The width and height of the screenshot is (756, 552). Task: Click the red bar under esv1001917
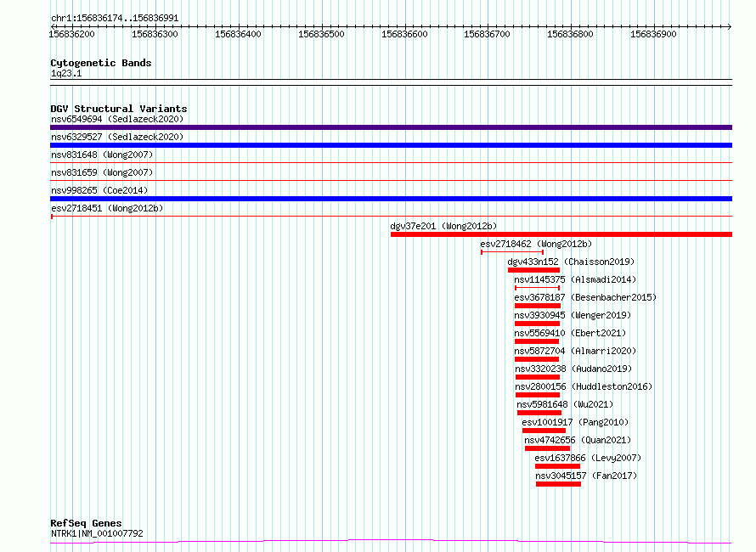pyautogui.click(x=544, y=431)
